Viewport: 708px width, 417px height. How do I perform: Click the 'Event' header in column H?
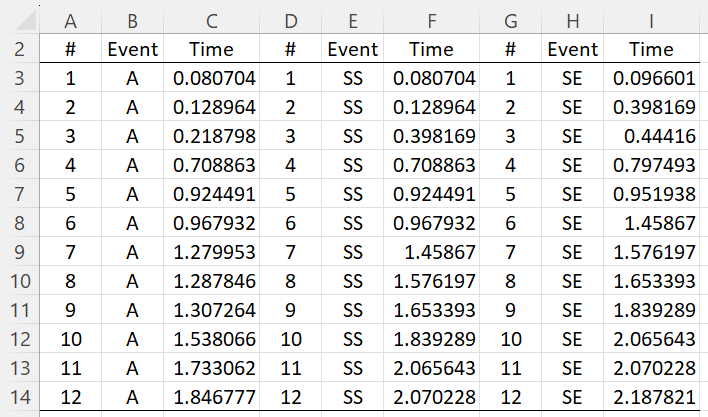(x=573, y=49)
